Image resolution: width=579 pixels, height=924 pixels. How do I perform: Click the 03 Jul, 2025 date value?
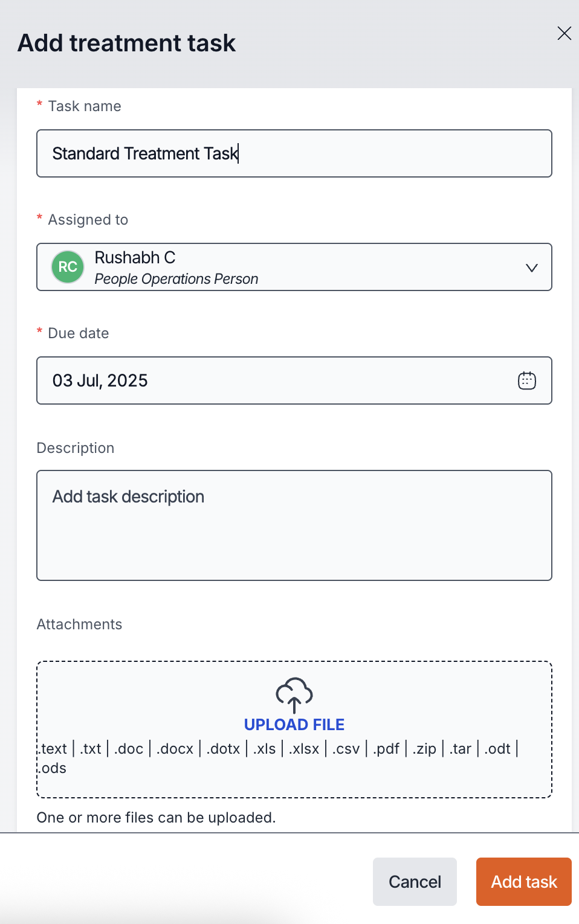pos(100,380)
